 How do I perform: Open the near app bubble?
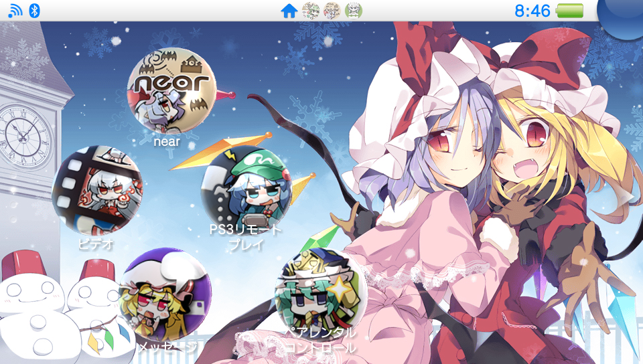(171, 91)
